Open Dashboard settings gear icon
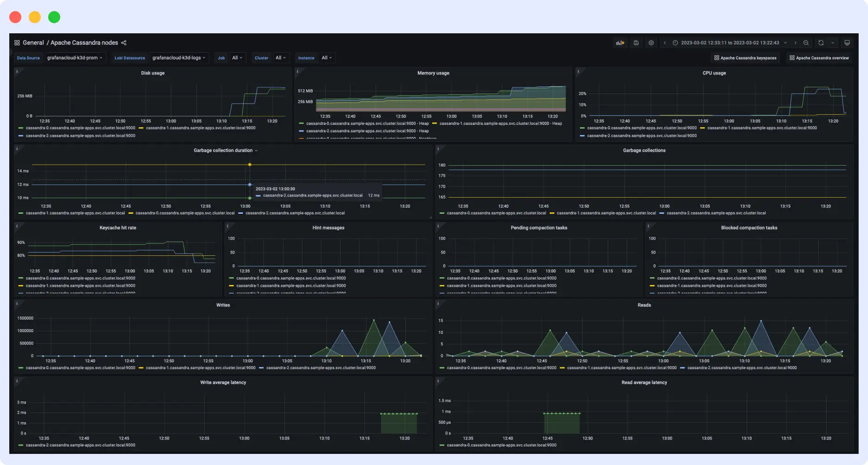Image resolution: width=868 pixels, height=465 pixels. [x=651, y=43]
